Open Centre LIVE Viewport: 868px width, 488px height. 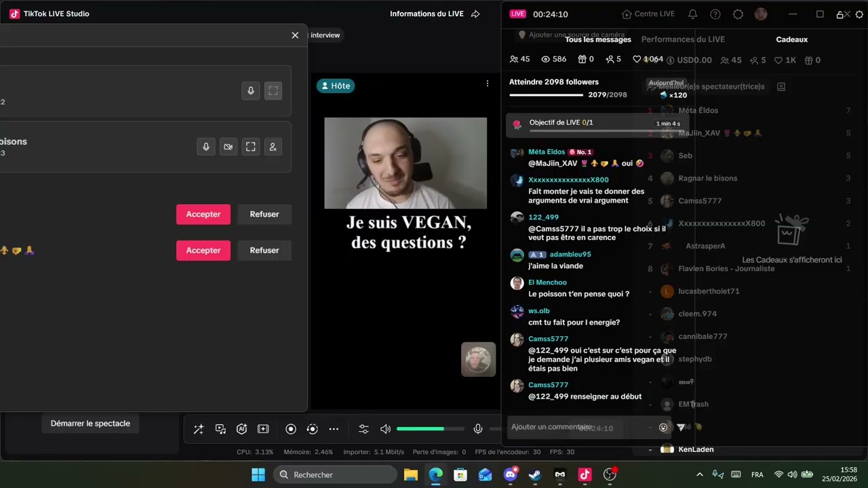(648, 14)
